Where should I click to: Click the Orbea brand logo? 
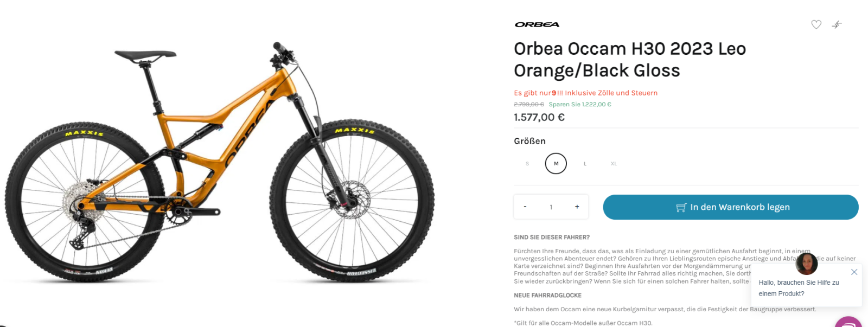(x=537, y=24)
